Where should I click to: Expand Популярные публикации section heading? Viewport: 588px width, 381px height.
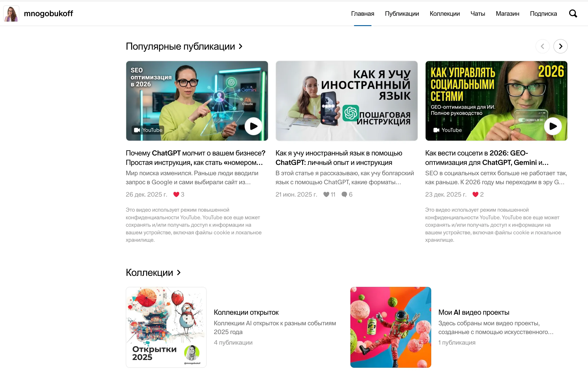point(180,46)
